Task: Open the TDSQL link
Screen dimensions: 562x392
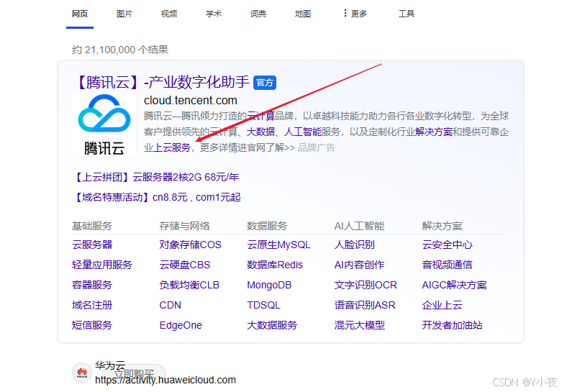Action: (x=263, y=304)
